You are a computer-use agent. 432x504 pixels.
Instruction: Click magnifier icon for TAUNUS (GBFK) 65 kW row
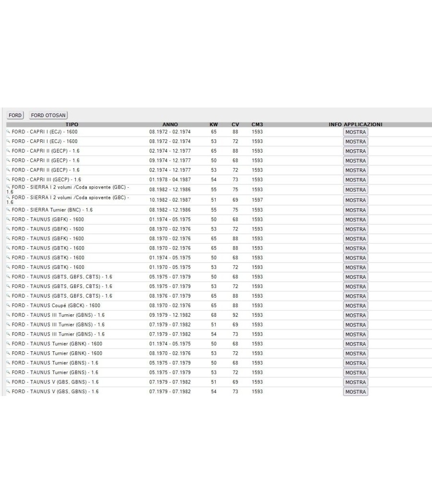8,239
